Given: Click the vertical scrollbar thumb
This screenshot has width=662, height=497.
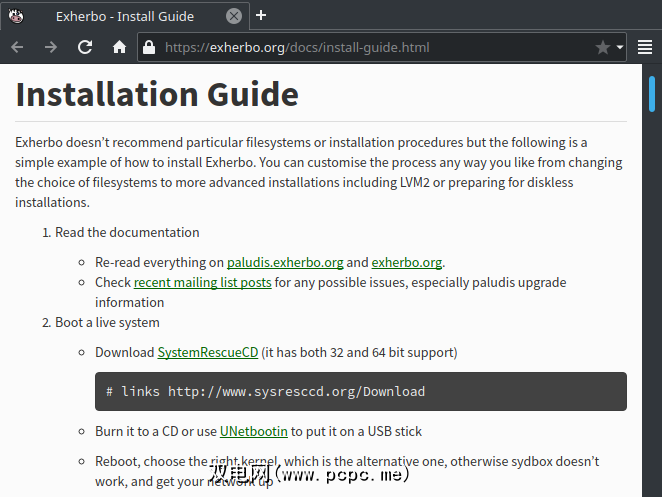Looking at the screenshot, I should coord(652,93).
